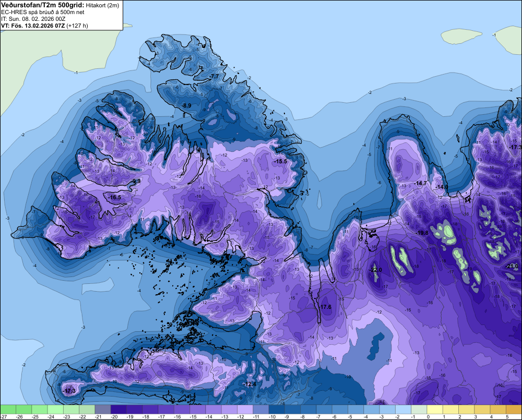Select the light lilac legend swatch labeled -12
Screen dimensions: 522x420
[245, 409]
